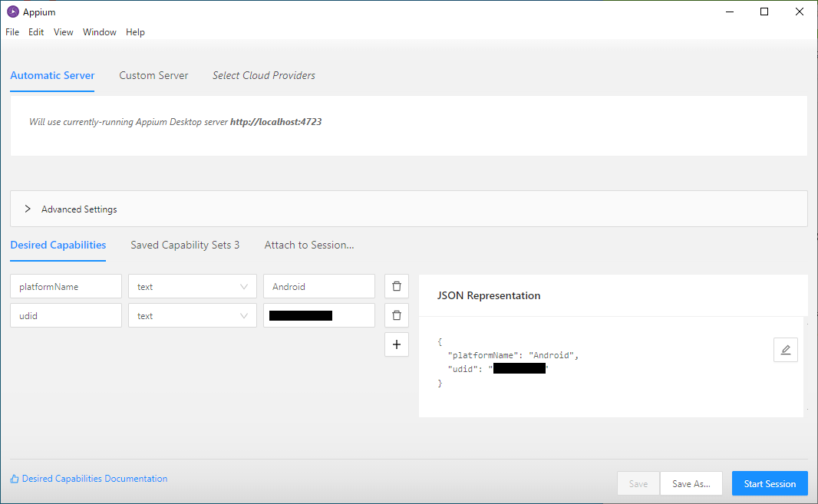Open the View menu
The image size is (818, 504).
pos(63,32)
